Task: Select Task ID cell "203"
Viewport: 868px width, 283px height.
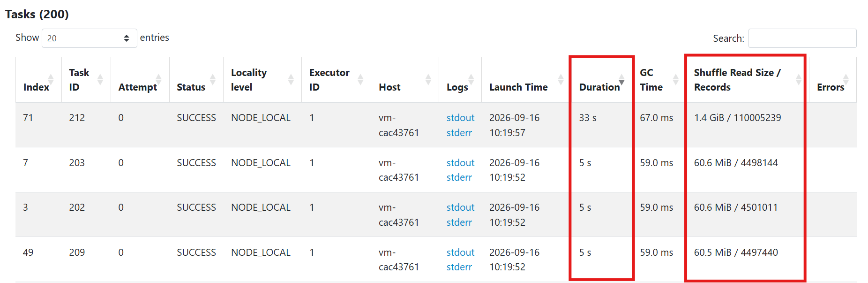Action: [x=77, y=163]
